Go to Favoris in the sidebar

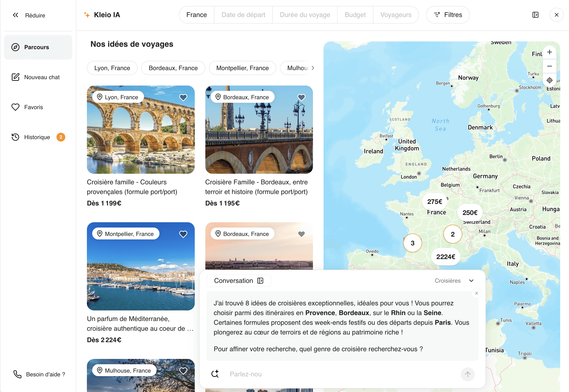(34, 107)
